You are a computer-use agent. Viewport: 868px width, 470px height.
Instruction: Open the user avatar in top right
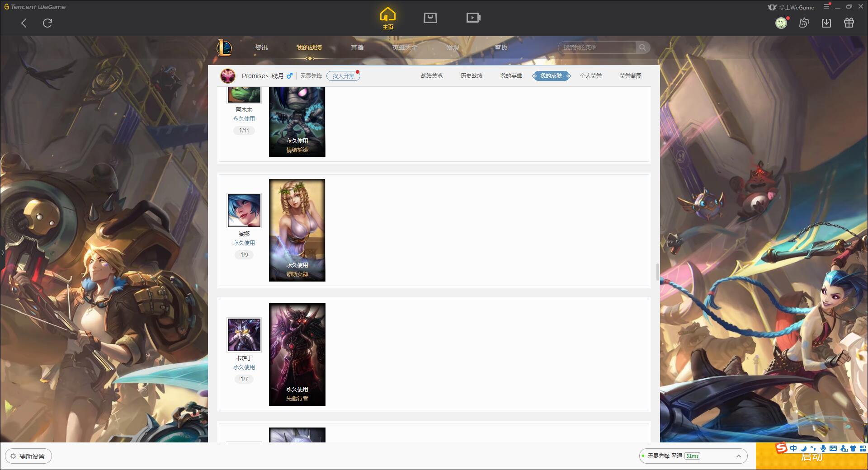point(781,23)
